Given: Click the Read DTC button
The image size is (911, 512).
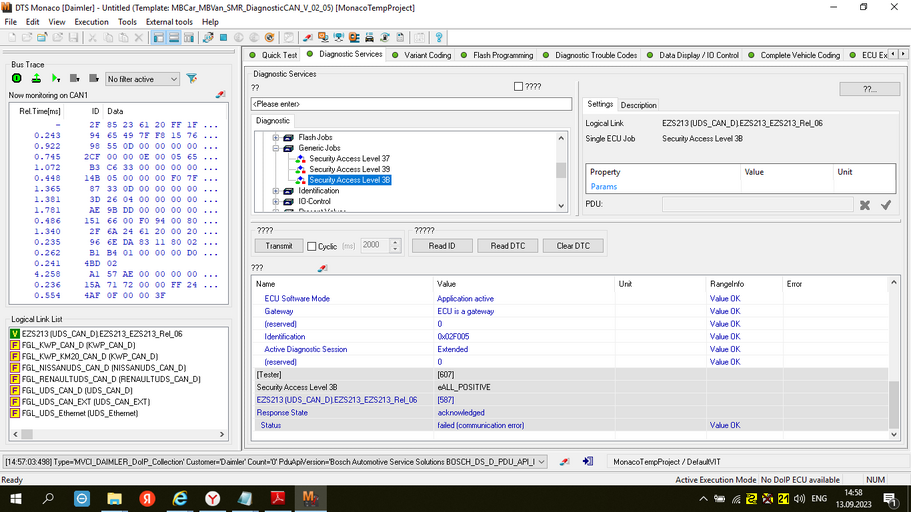Looking at the screenshot, I should point(508,246).
